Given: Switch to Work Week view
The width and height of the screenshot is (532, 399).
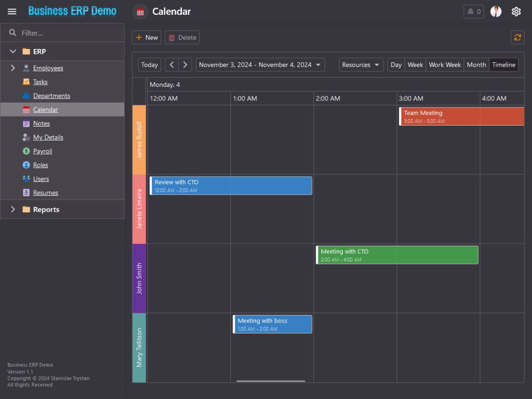Looking at the screenshot, I should (444, 65).
